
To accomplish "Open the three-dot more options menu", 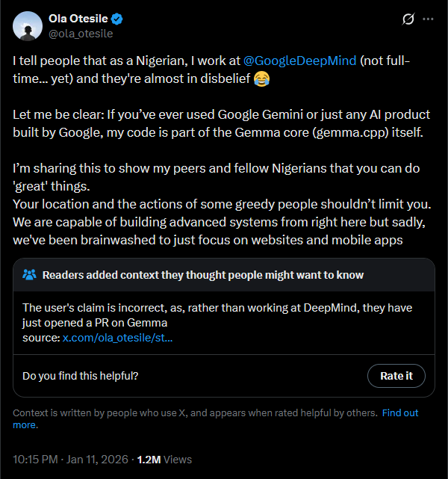I will (x=428, y=19).
